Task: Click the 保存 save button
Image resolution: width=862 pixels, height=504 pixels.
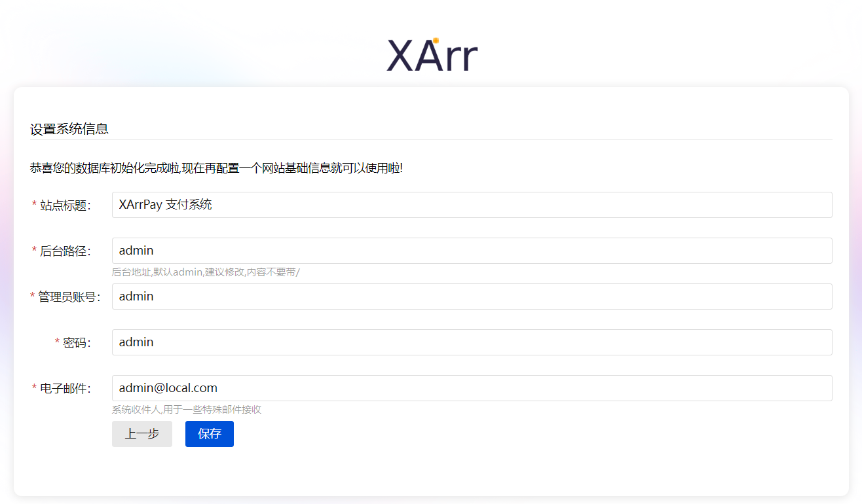Action: pyautogui.click(x=209, y=434)
